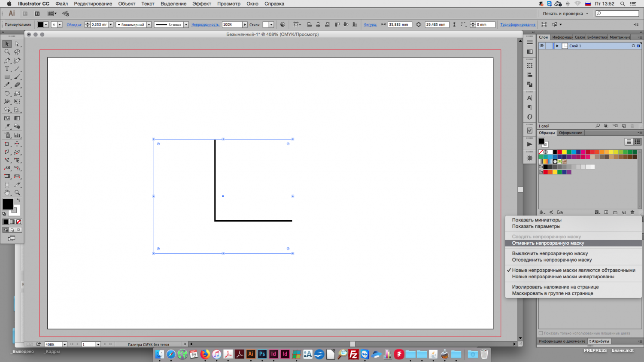
Task: Choose 'Отменить непрозрачную маску' from the menu
Action: [x=548, y=243]
